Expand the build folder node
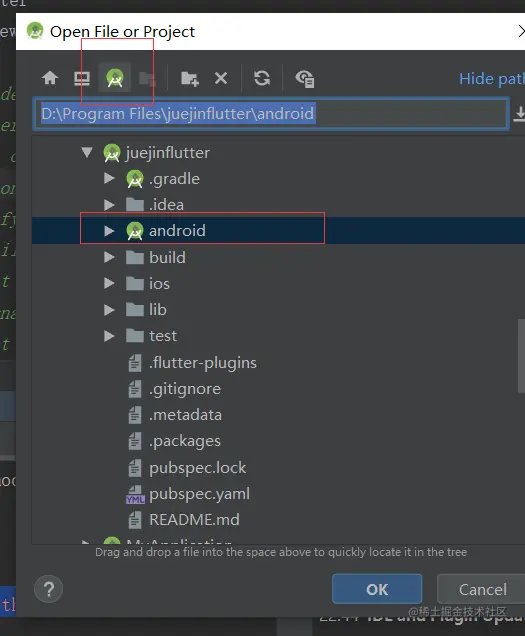The height and width of the screenshot is (636, 525). pyautogui.click(x=109, y=257)
